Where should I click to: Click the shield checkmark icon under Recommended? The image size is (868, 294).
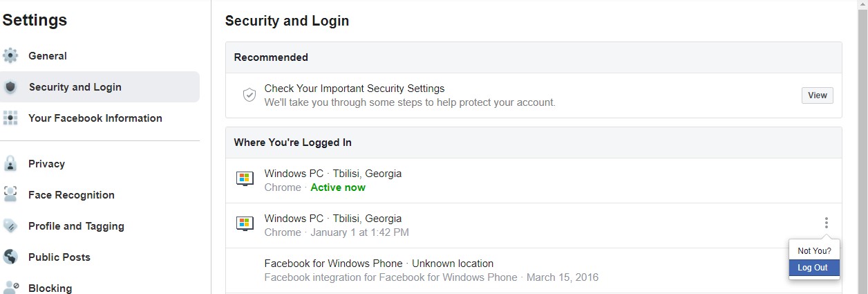tap(249, 95)
